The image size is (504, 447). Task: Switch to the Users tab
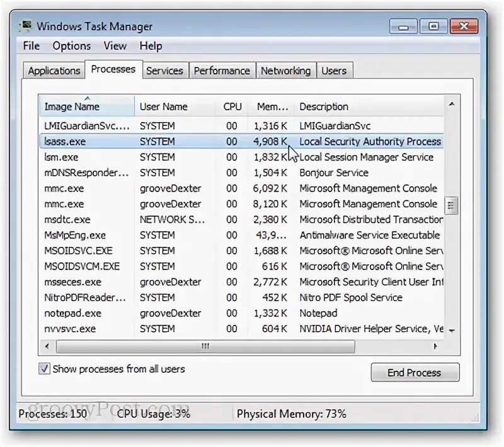(334, 71)
